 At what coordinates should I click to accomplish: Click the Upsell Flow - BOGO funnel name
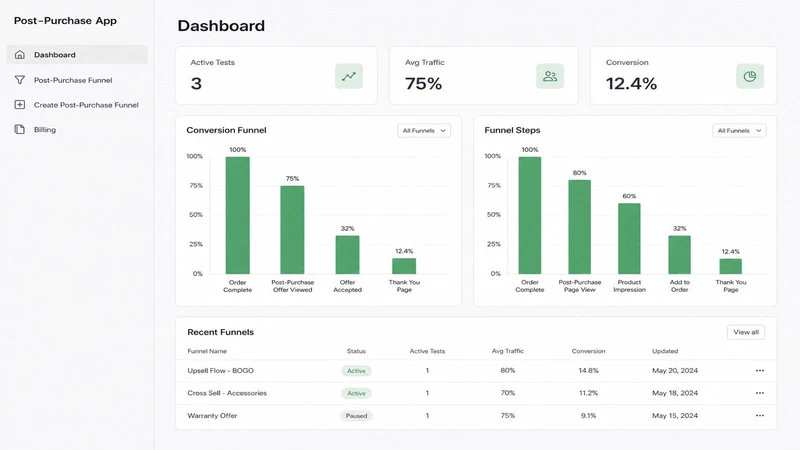tap(220, 370)
